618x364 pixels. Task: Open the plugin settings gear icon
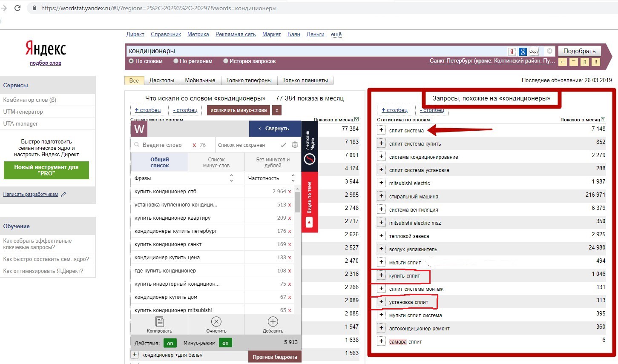pyautogui.click(x=295, y=145)
